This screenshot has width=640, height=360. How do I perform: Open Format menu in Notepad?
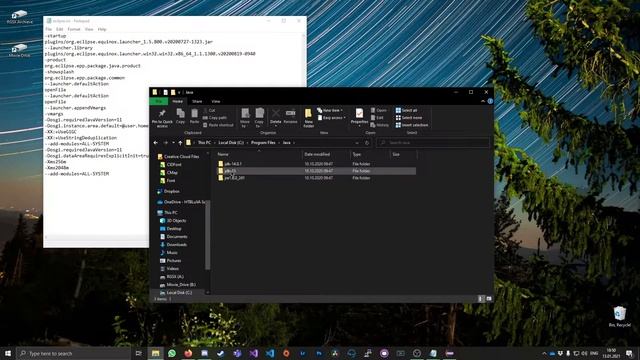click(x=74, y=29)
